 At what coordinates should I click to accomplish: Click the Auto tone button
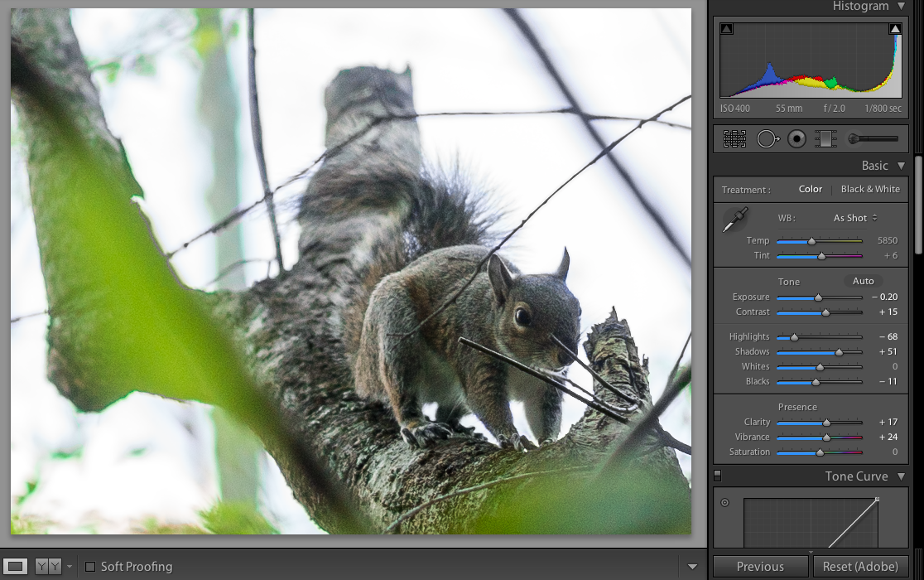point(863,281)
